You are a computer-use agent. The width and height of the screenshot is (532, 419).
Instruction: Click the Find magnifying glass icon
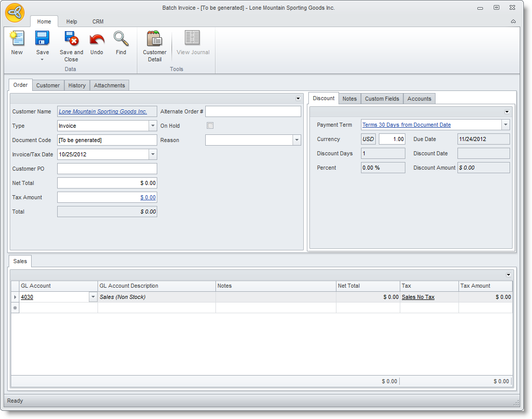coord(121,39)
